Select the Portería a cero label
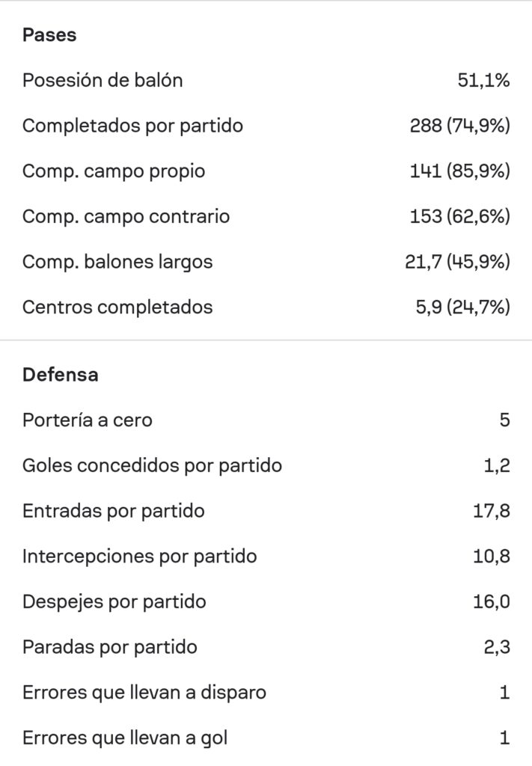The width and height of the screenshot is (532, 766). pos(88,420)
